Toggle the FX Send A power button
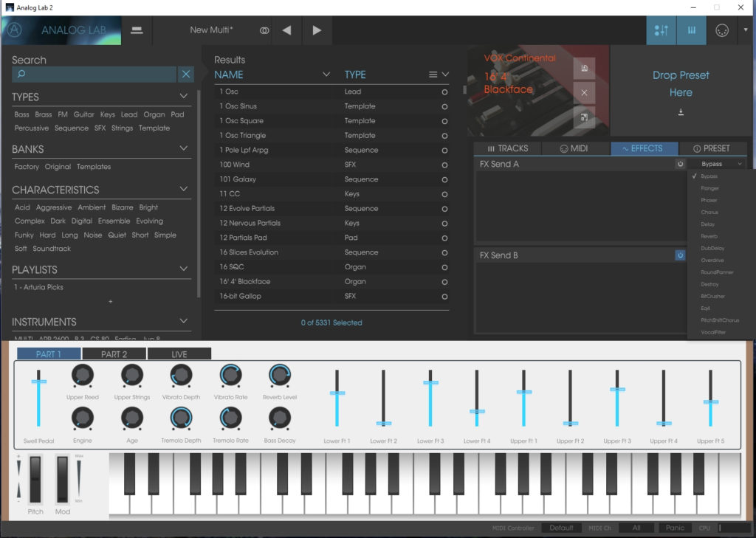 (x=680, y=164)
